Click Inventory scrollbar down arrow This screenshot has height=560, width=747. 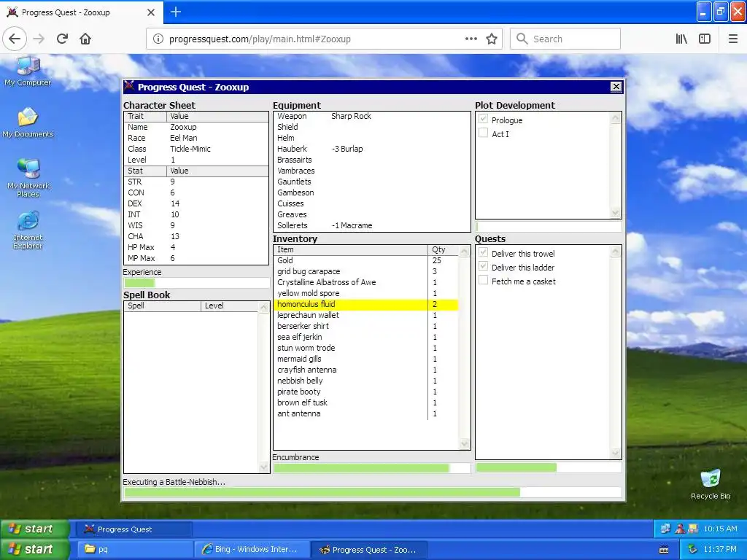[465, 444]
